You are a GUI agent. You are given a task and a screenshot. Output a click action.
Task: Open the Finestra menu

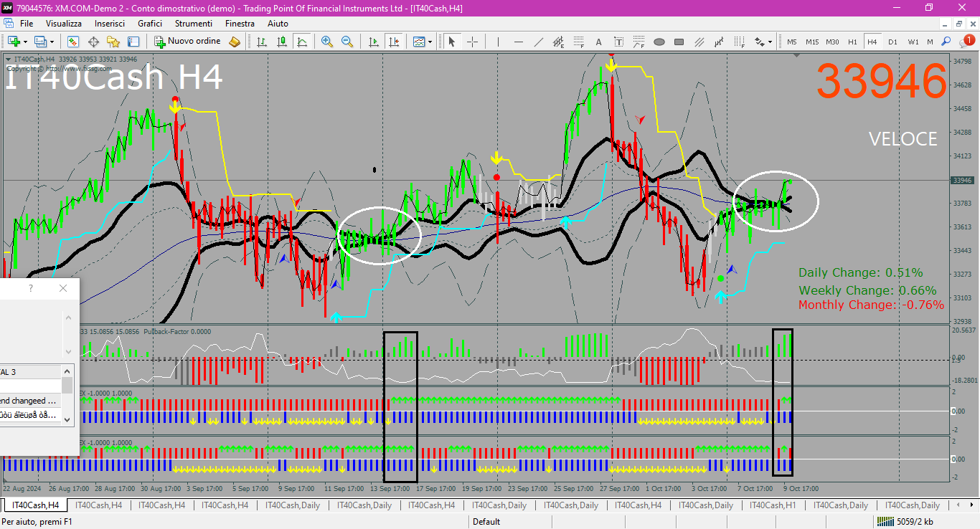(x=240, y=24)
